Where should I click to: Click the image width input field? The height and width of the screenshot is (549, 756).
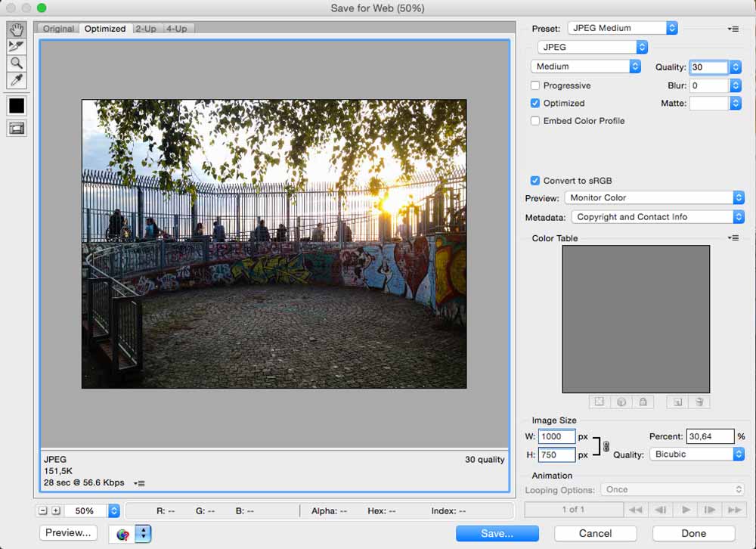coord(556,436)
